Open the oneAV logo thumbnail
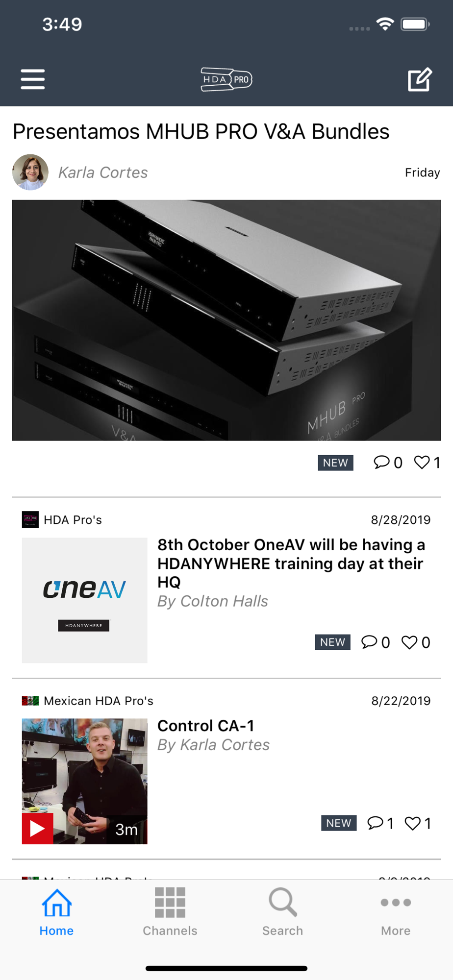This screenshot has height=980, width=453. tap(85, 600)
